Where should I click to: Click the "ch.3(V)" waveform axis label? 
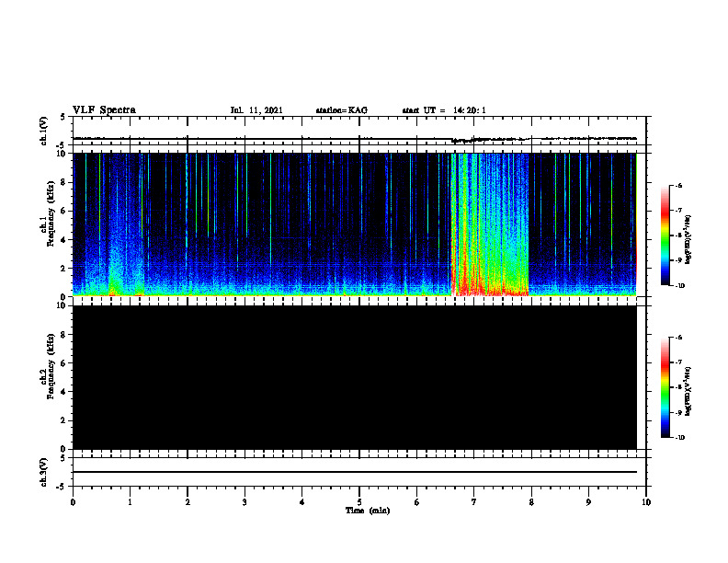pos(43,472)
